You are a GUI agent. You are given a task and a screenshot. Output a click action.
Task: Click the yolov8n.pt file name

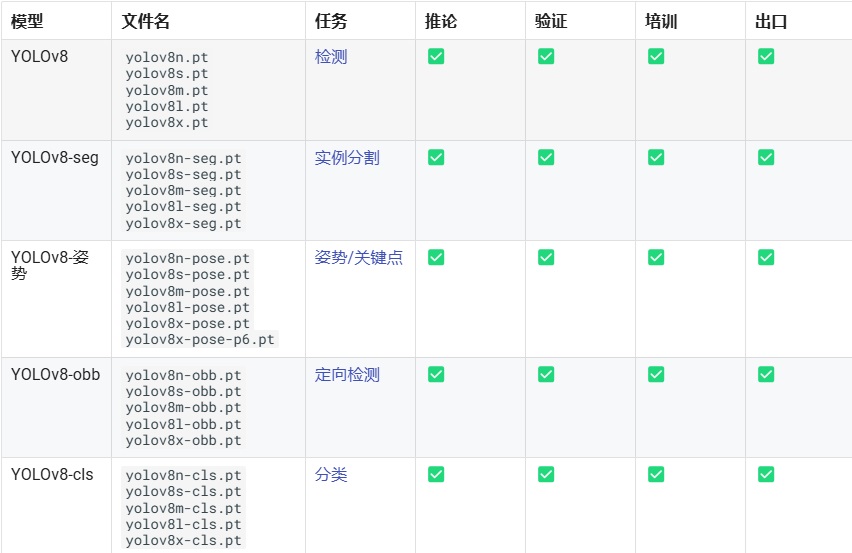(x=167, y=58)
